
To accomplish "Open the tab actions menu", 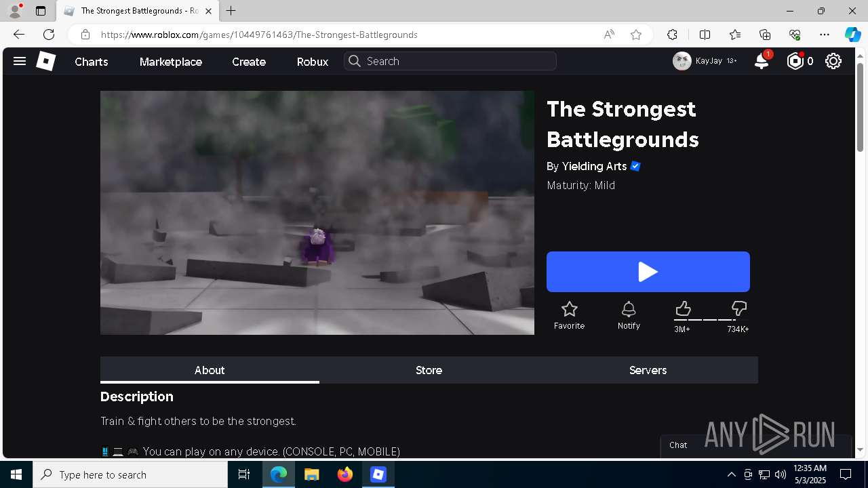I will tap(41, 11).
